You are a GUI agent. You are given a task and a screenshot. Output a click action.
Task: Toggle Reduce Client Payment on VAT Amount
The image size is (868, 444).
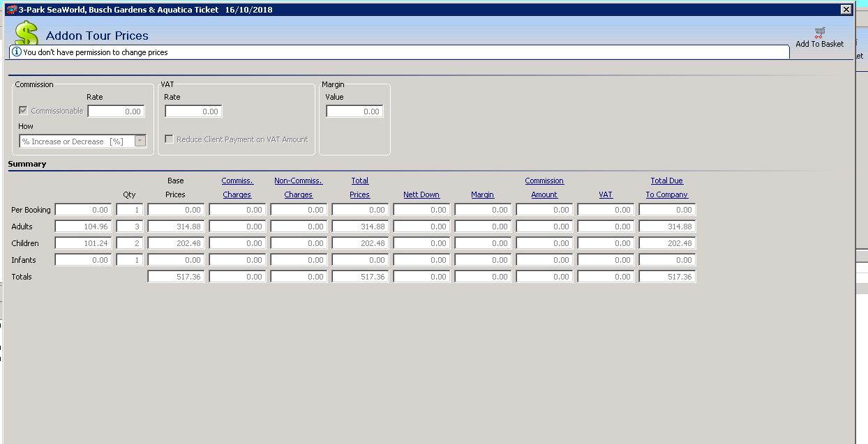(x=169, y=139)
